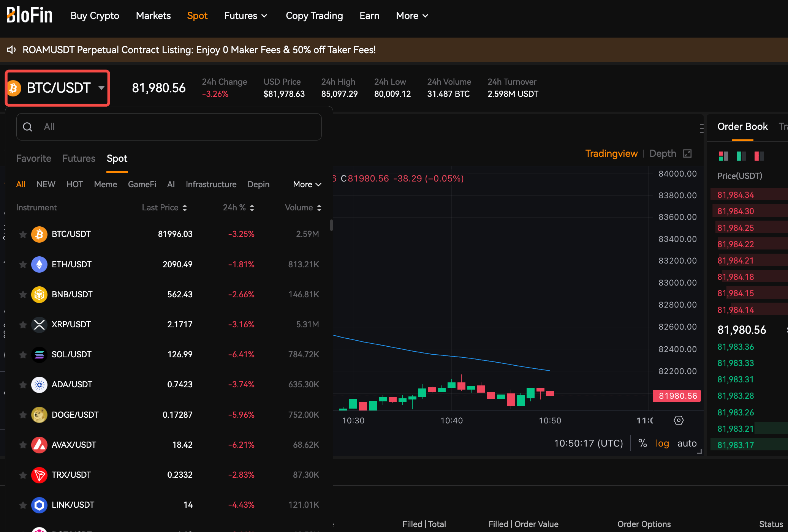Favorite SOL/USDT with its star
Screen dimensions: 788x532
coord(23,355)
